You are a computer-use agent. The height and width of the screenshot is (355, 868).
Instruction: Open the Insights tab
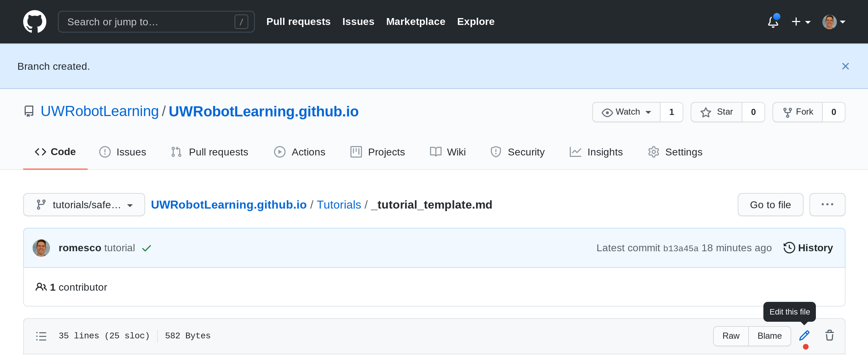[x=596, y=152]
